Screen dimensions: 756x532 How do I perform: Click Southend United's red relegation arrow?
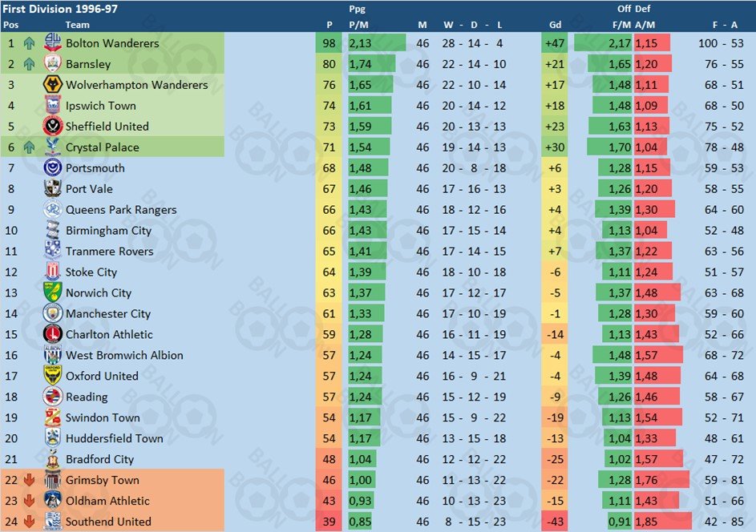[30, 522]
